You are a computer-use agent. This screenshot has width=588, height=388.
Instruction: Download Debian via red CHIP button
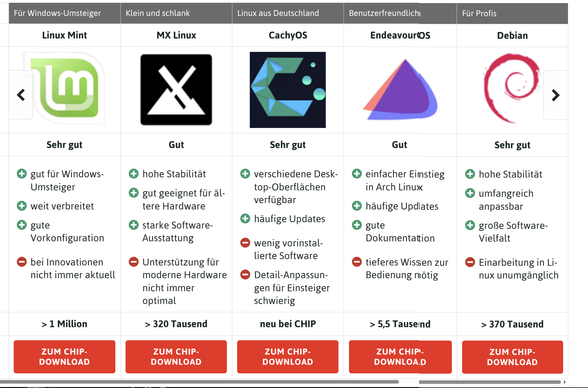point(512,357)
